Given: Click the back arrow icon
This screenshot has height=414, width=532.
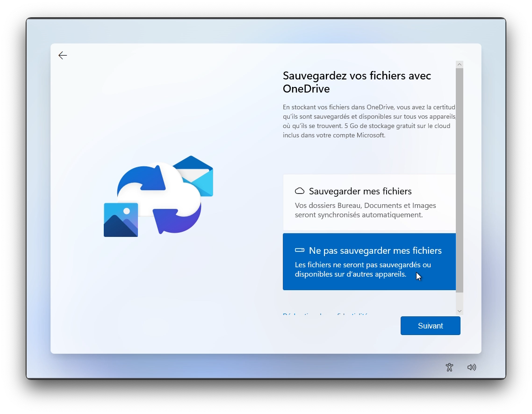Looking at the screenshot, I should [x=63, y=56].
